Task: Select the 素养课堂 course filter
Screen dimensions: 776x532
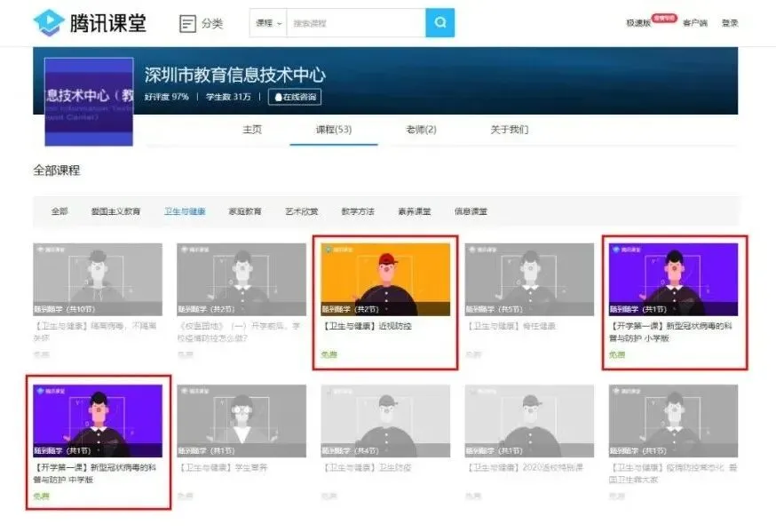Action: [x=415, y=211]
